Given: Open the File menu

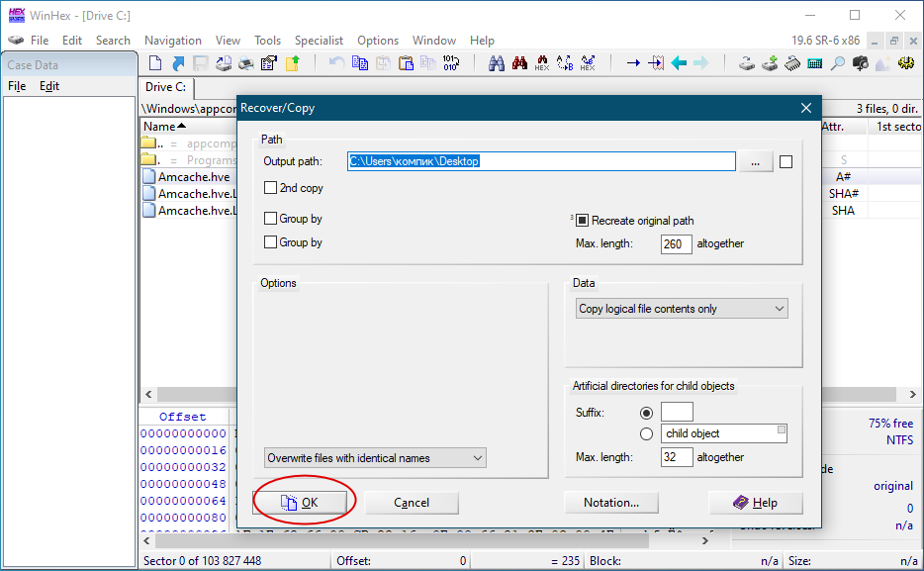Looking at the screenshot, I should click(40, 40).
